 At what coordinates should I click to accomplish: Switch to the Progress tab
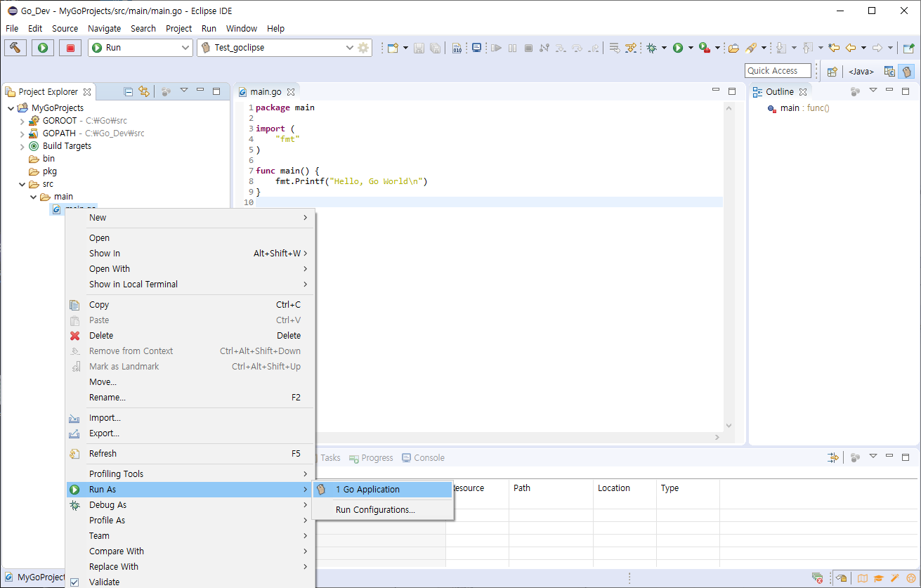(x=371, y=458)
